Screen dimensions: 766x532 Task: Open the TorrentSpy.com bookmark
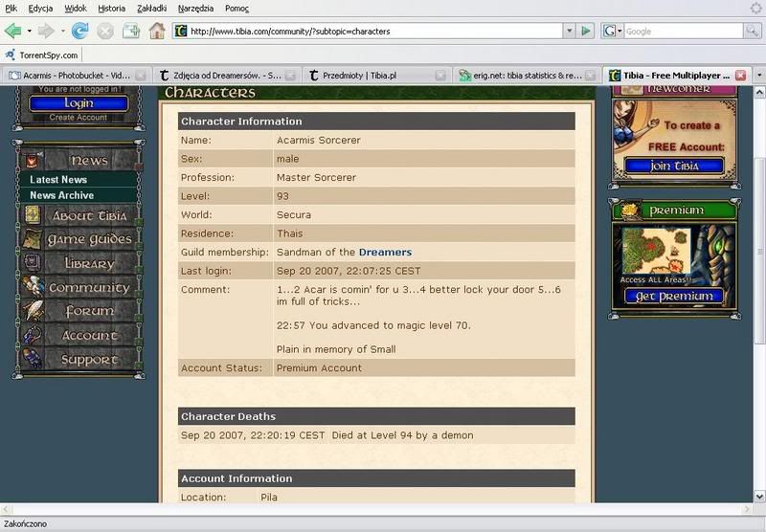[42, 55]
